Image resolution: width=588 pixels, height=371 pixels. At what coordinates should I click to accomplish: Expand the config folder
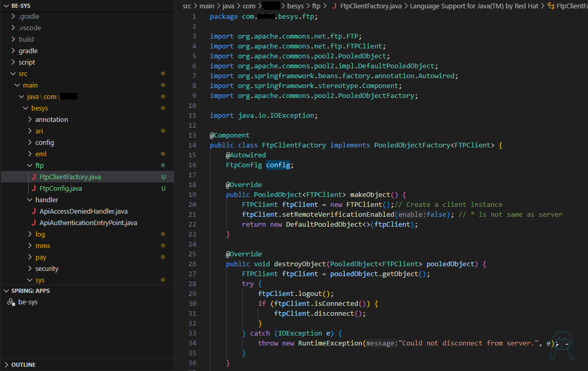(x=30, y=143)
